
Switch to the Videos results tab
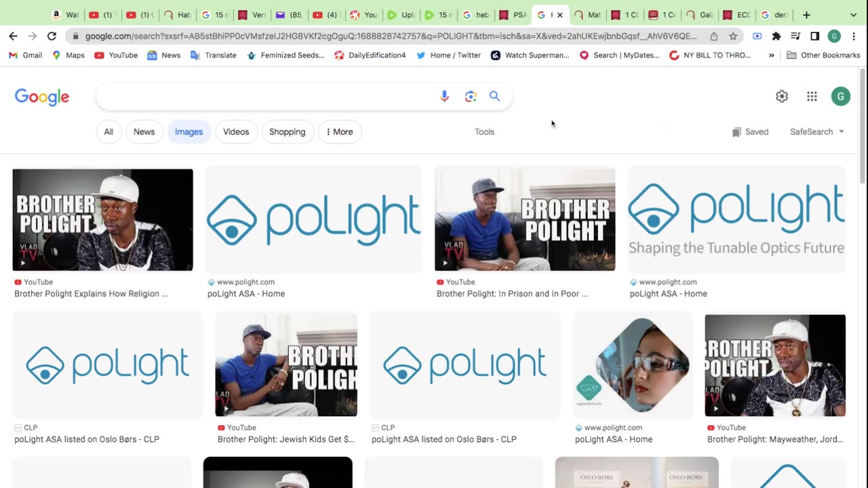[236, 131]
